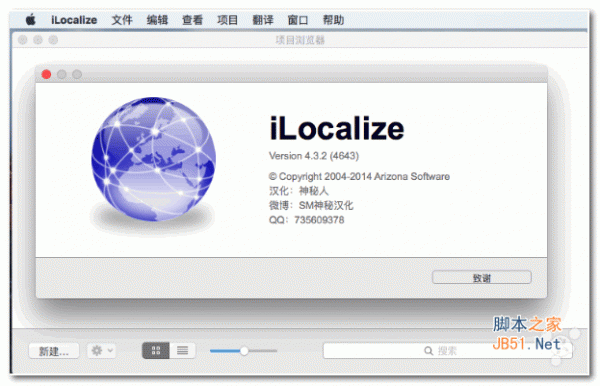This screenshot has height=386, width=600.
Task: Click the Copyright 2004-2014 Arizona Software text
Action: click(359, 176)
